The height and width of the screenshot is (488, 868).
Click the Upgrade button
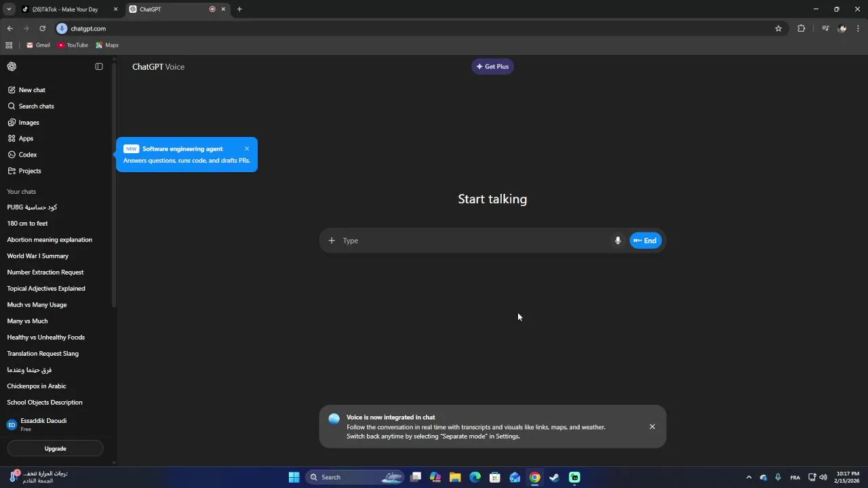click(56, 449)
